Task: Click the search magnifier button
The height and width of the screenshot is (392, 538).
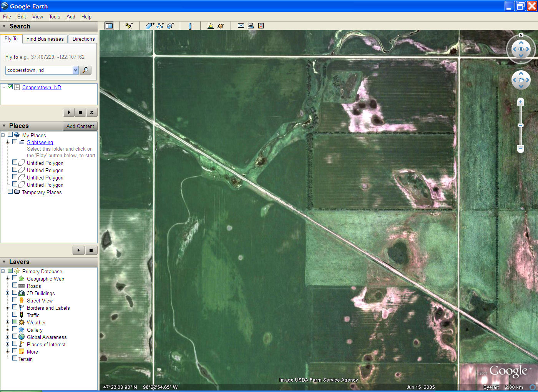Action: point(85,70)
